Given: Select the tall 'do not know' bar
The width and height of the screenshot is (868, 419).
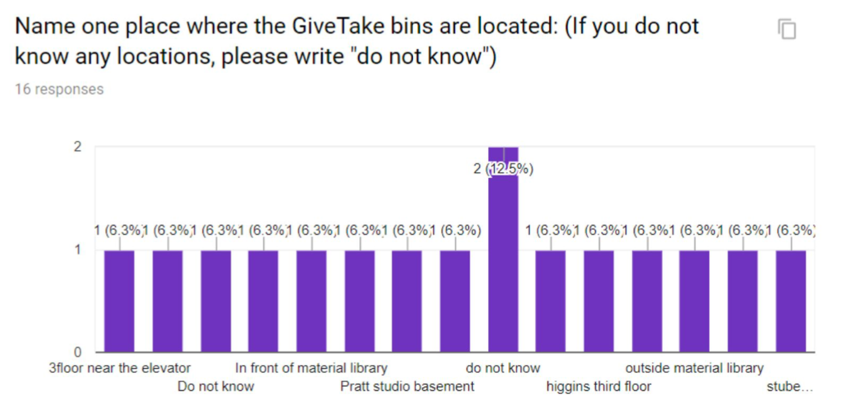Looking at the screenshot, I should coord(503,249).
